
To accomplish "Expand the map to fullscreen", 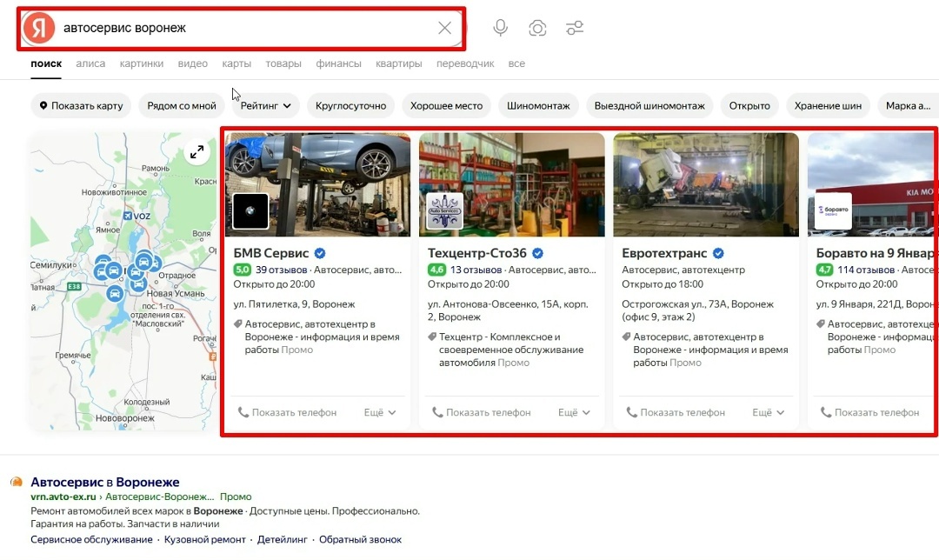I will point(196,152).
